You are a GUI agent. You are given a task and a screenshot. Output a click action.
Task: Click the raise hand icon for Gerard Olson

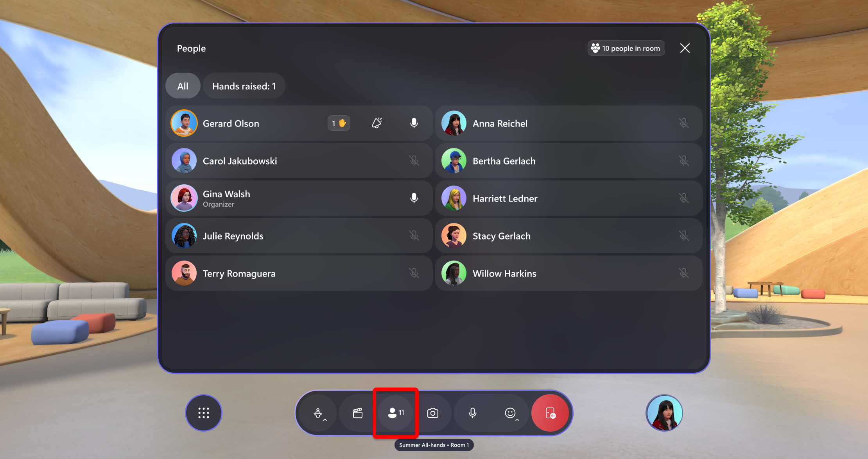(339, 123)
